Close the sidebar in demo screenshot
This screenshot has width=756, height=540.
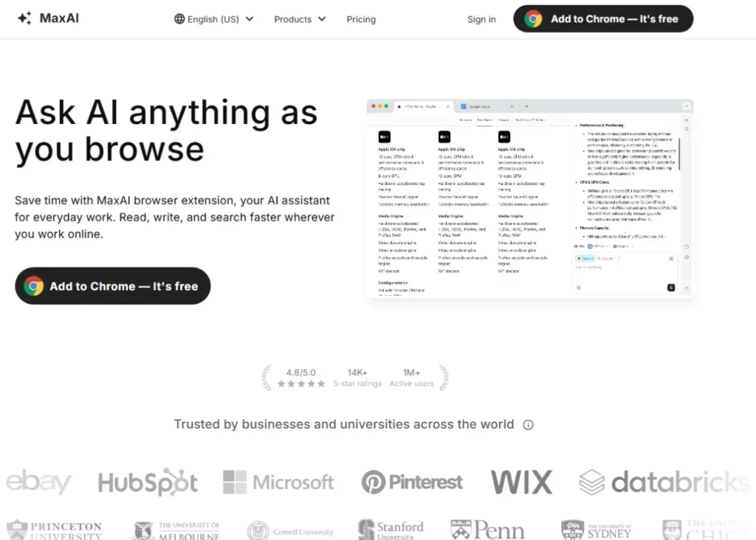pos(687,120)
